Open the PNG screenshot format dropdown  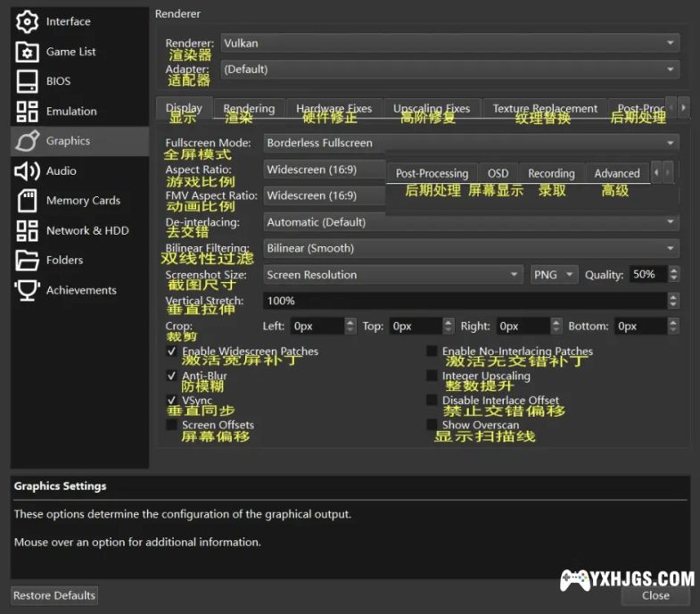click(x=554, y=275)
